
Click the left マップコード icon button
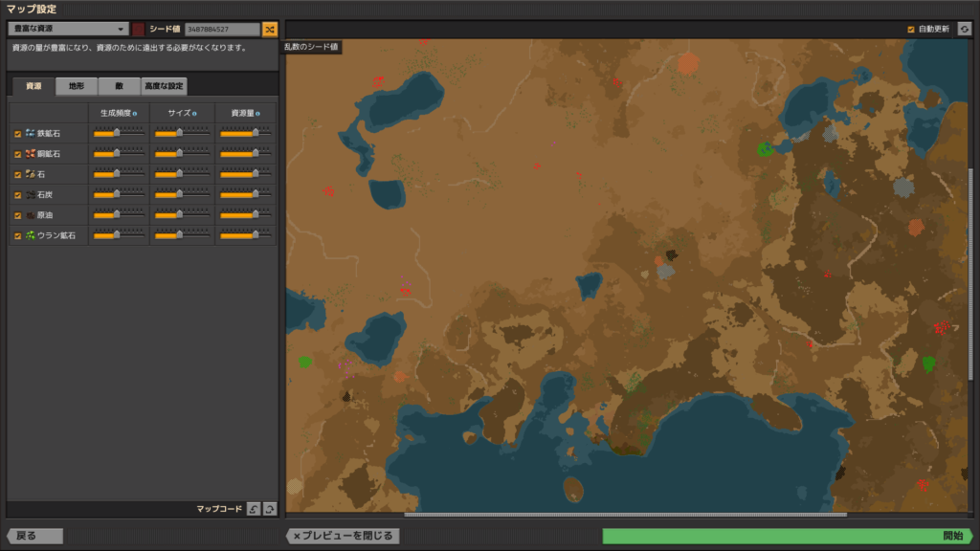click(253, 509)
